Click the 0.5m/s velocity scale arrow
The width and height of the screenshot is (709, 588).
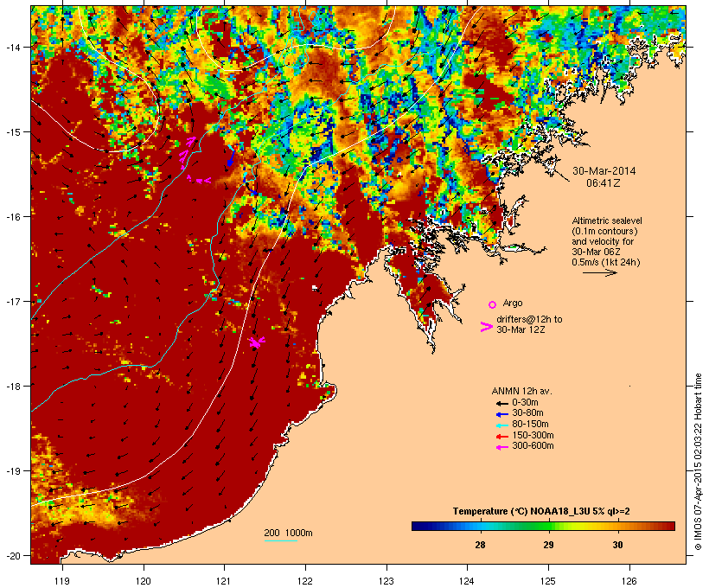click(599, 272)
